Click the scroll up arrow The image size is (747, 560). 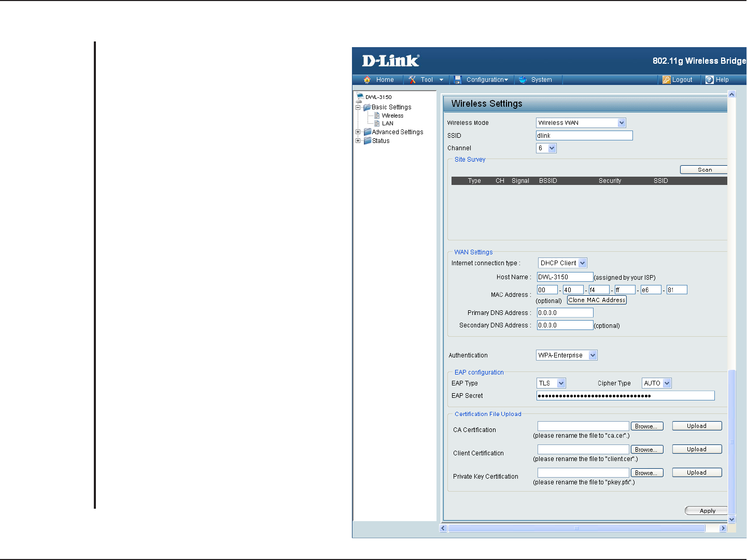732,94
